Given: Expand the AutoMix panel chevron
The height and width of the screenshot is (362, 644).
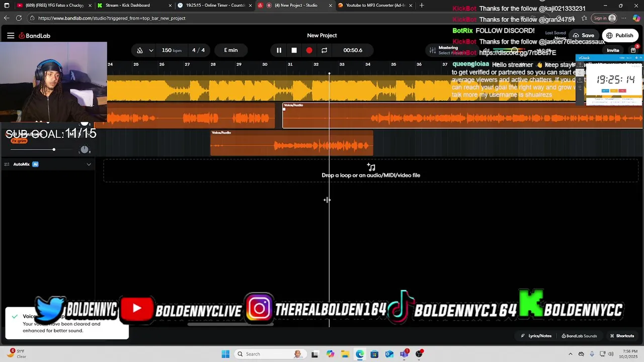Looking at the screenshot, I should coord(89,164).
